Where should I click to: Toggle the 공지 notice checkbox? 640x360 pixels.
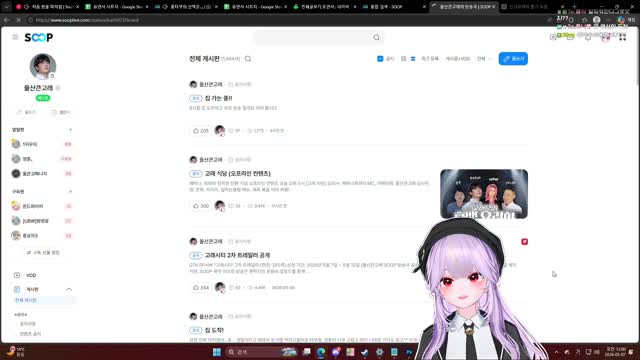pyautogui.click(x=380, y=59)
